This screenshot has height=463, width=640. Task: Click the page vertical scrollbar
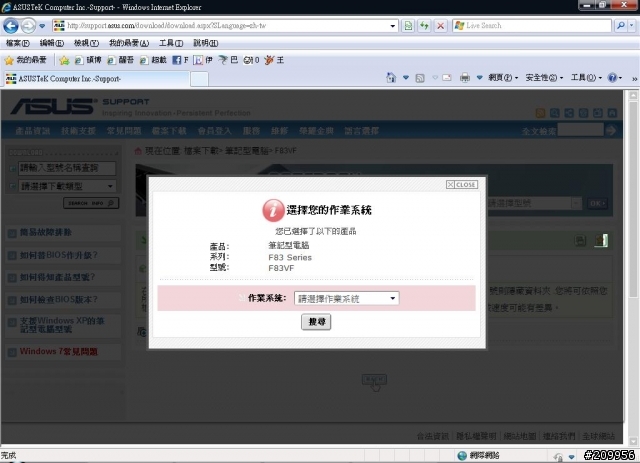[x=633, y=267]
